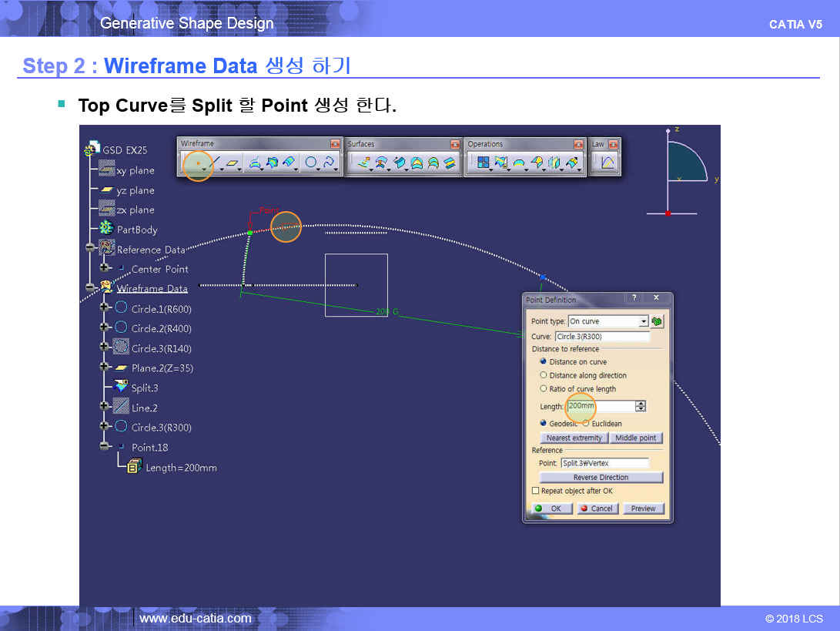Viewport: 840px width, 631px height.
Task: Enable Repeat object after OK checkbox
Action: pyautogui.click(x=536, y=491)
